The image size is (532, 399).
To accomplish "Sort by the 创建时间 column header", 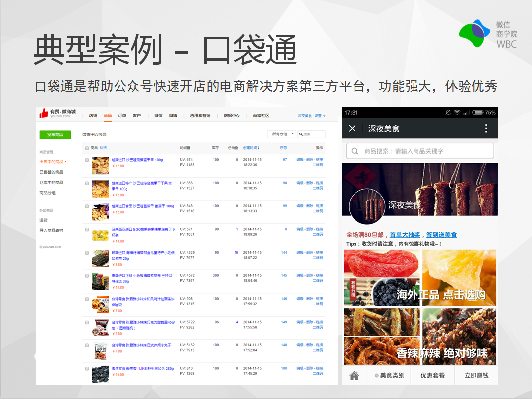I will [x=251, y=148].
